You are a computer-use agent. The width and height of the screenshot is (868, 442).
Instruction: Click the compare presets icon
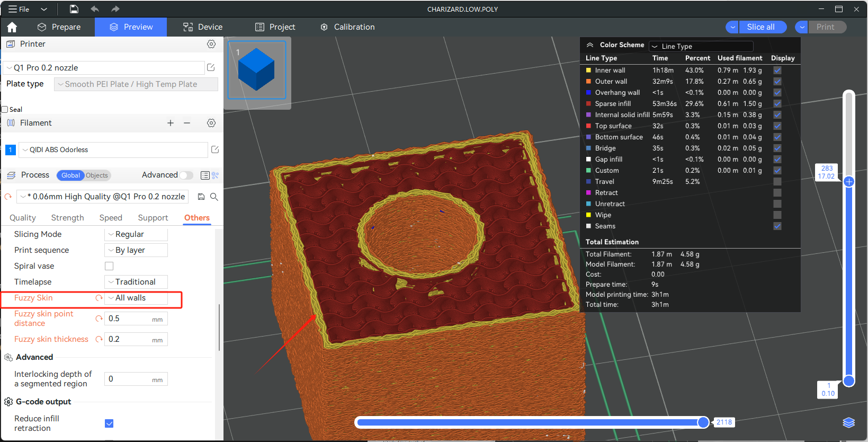pyautogui.click(x=215, y=175)
